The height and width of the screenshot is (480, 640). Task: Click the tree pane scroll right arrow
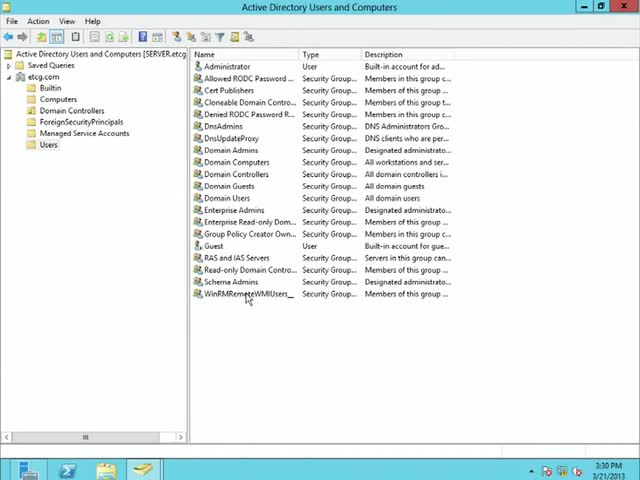pos(180,437)
